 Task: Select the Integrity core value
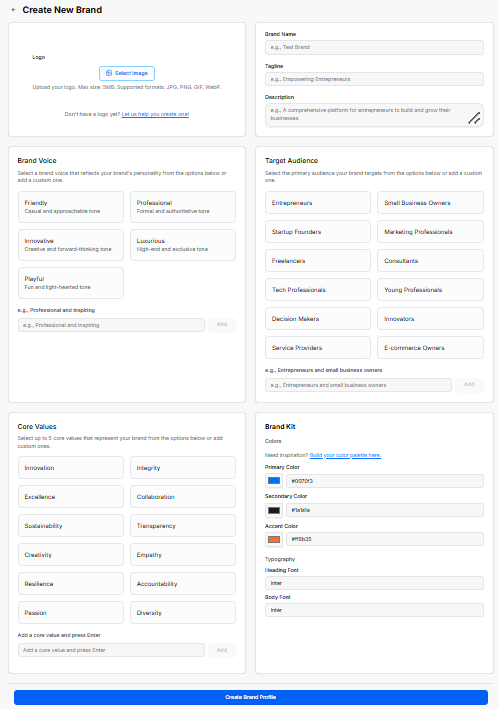tap(183, 468)
